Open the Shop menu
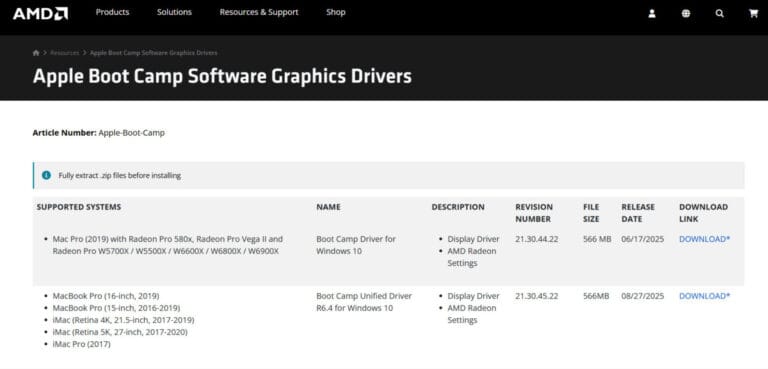The width and height of the screenshot is (768, 369). (x=336, y=12)
